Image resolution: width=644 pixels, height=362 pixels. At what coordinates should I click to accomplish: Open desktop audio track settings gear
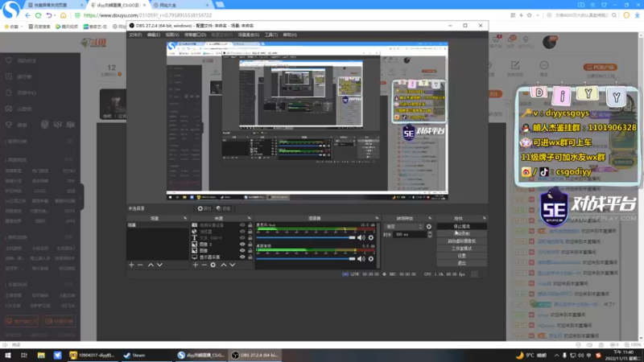click(x=371, y=259)
